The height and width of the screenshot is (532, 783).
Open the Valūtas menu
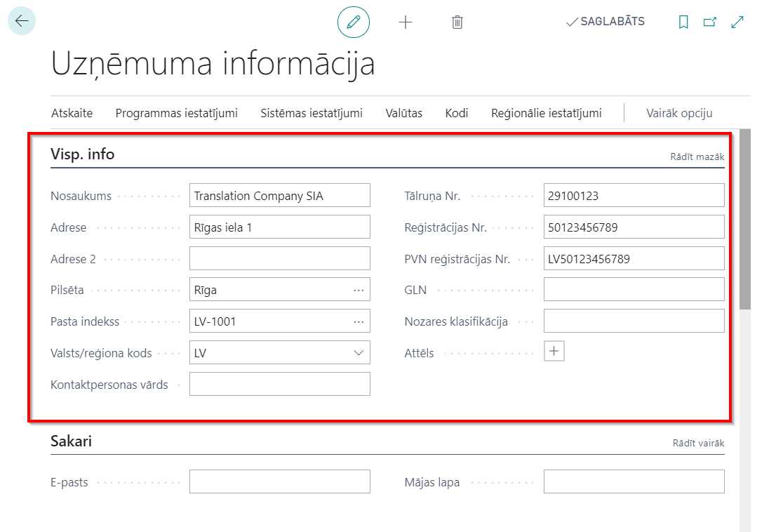[x=404, y=114]
